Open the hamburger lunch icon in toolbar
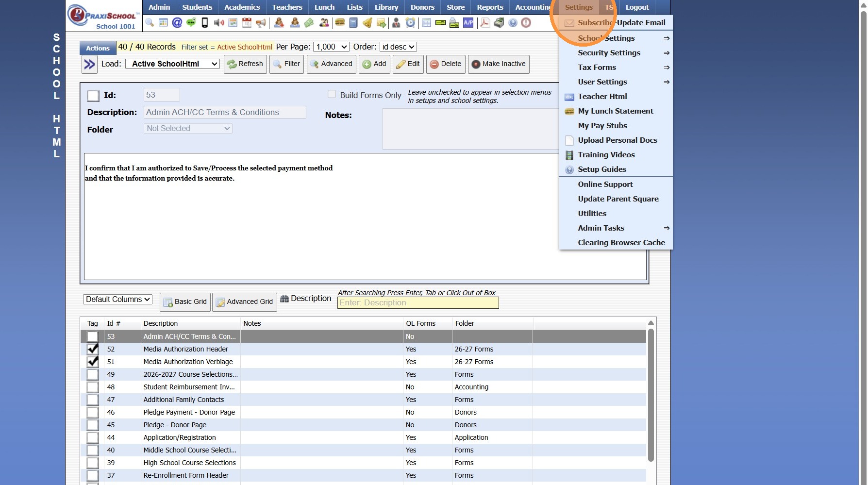Image resolution: width=868 pixels, height=485 pixels. pyautogui.click(x=340, y=23)
